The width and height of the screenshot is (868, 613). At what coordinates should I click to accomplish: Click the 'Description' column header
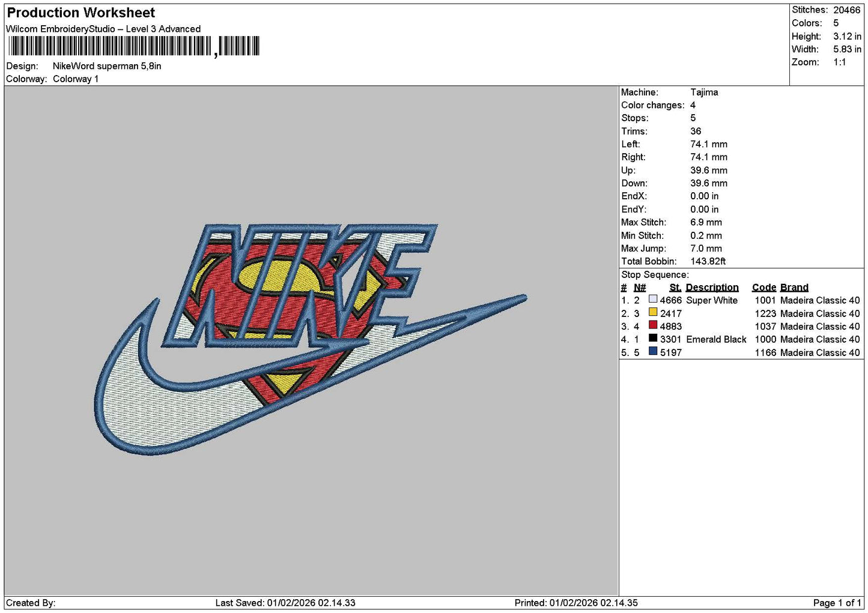point(712,288)
